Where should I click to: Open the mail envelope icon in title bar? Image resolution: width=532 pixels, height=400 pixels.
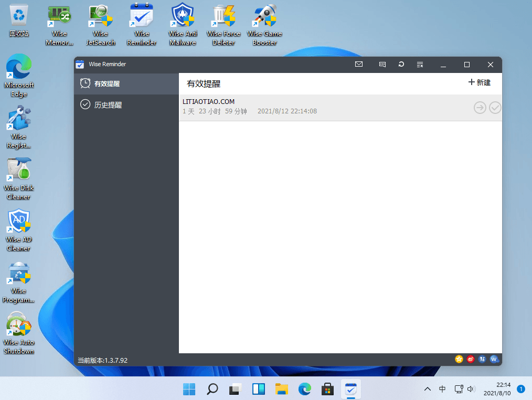[x=359, y=64]
